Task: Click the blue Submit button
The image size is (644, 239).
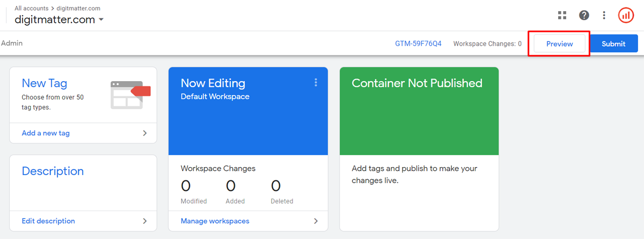Action: click(613, 44)
